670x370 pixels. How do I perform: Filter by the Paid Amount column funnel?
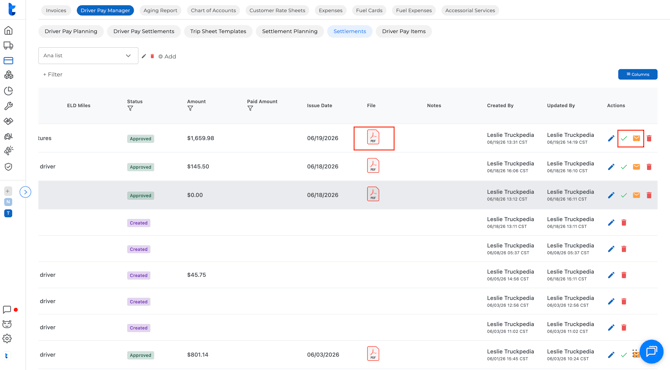[x=250, y=109]
